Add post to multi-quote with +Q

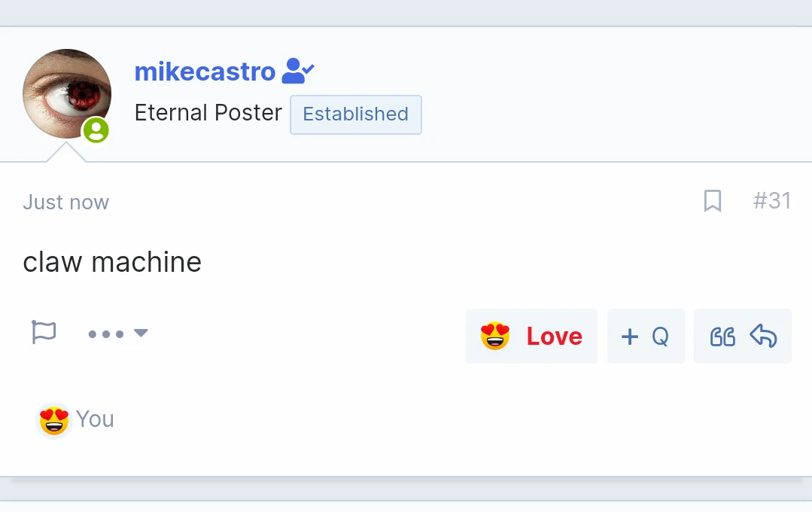(646, 337)
